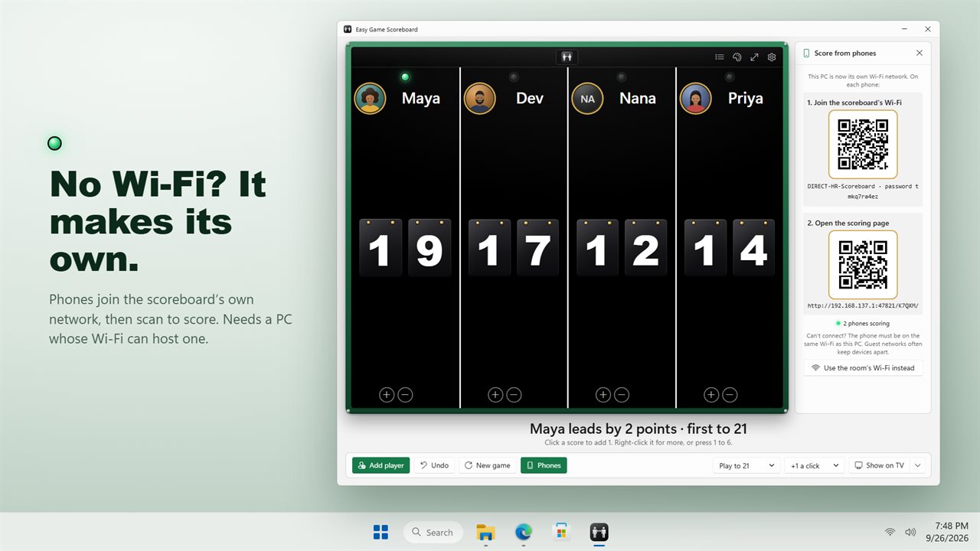Screen dimensions: 980x551
Task: Toggle Nana's turn indicator light
Action: click(x=622, y=77)
